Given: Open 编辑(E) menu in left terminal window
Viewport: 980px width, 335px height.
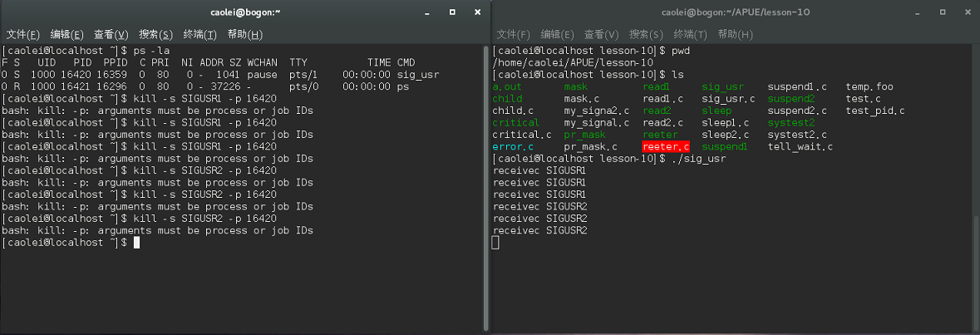Looking at the screenshot, I should (66, 34).
